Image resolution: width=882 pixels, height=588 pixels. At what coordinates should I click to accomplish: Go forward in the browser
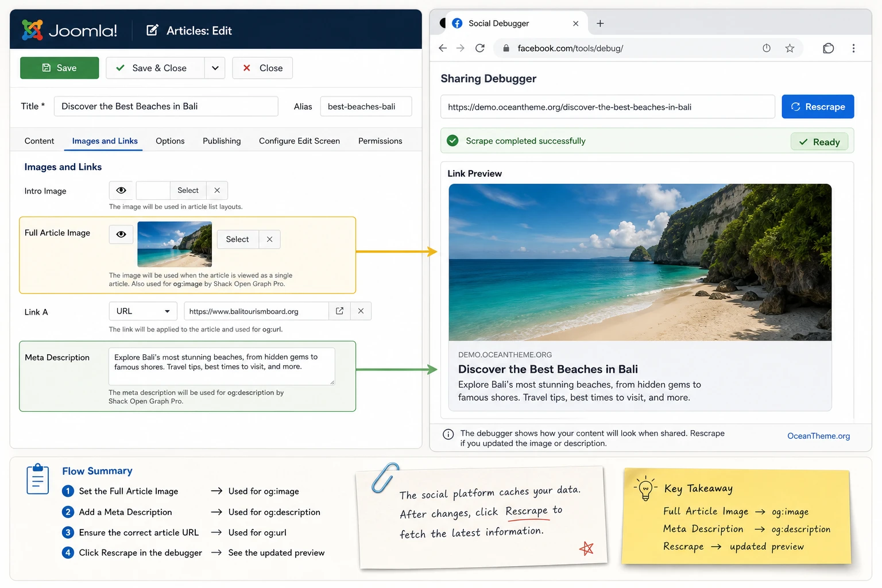point(461,48)
